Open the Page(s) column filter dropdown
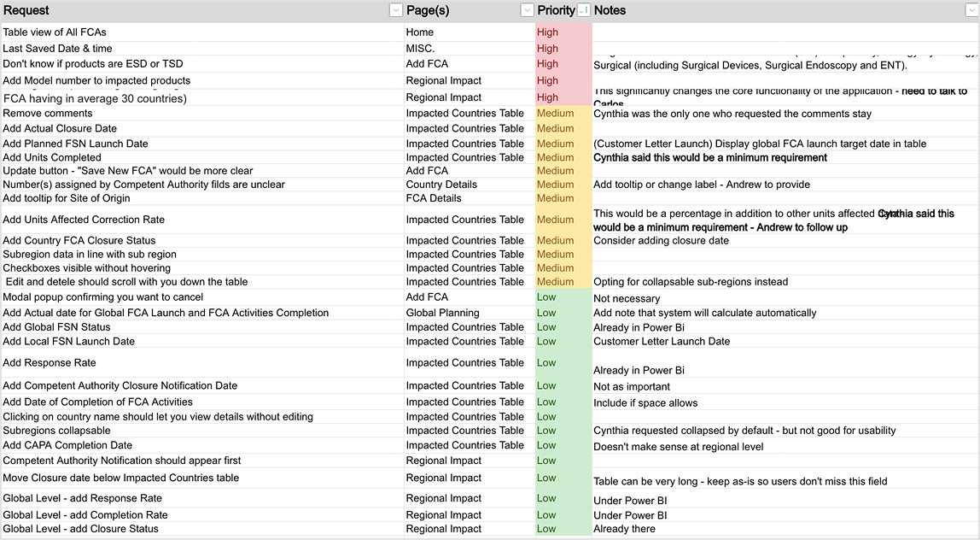 pyautogui.click(x=527, y=10)
